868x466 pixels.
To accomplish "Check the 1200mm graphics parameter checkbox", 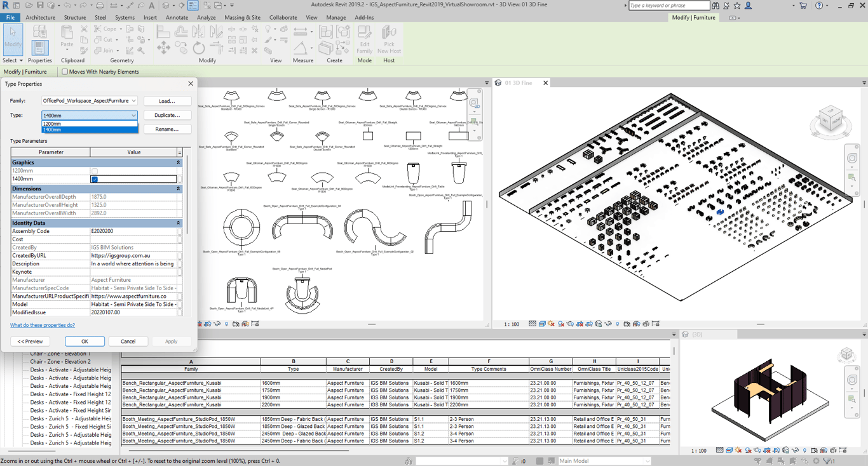I will click(x=95, y=171).
